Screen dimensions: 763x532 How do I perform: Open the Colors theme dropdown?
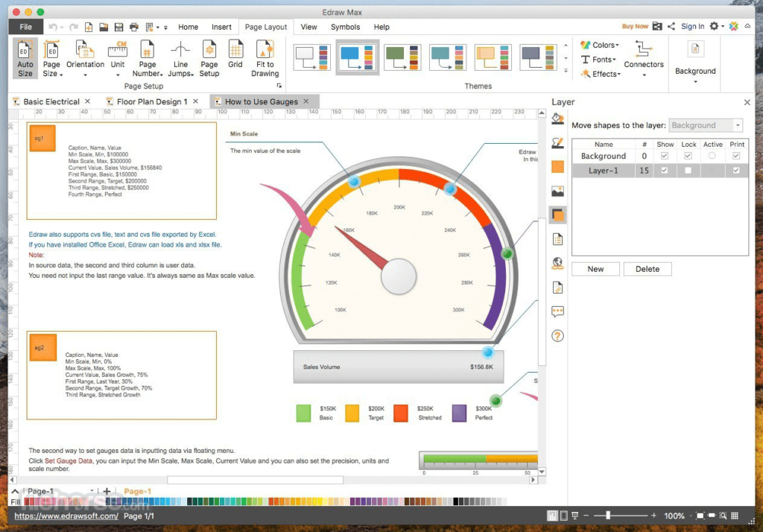pos(600,45)
